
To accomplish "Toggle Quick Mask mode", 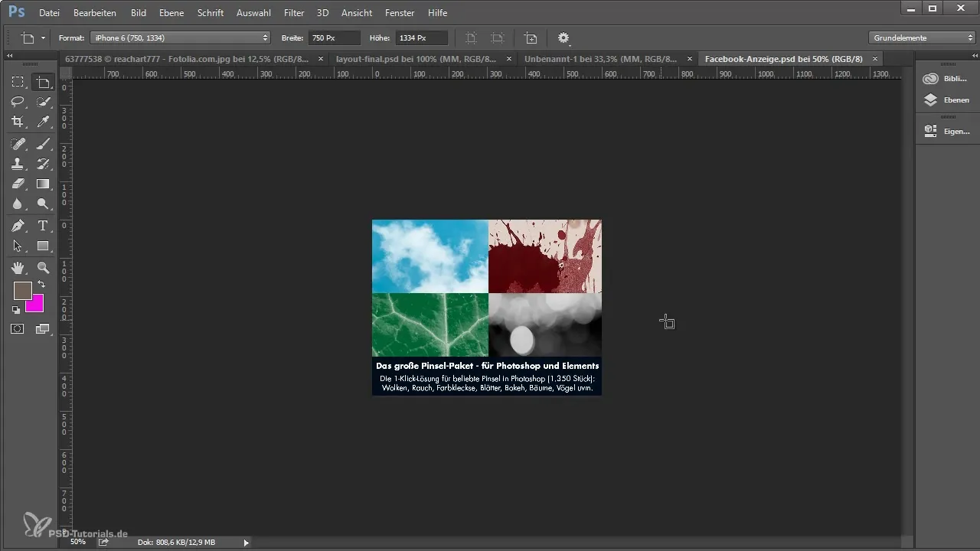I will click(18, 329).
